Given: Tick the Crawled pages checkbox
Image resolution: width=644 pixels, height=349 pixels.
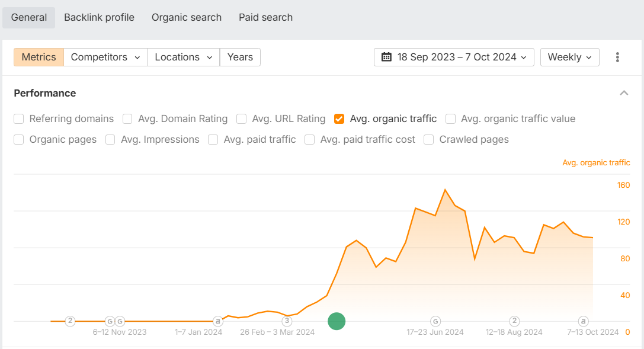Looking at the screenshot, I should tap(429, 140).
